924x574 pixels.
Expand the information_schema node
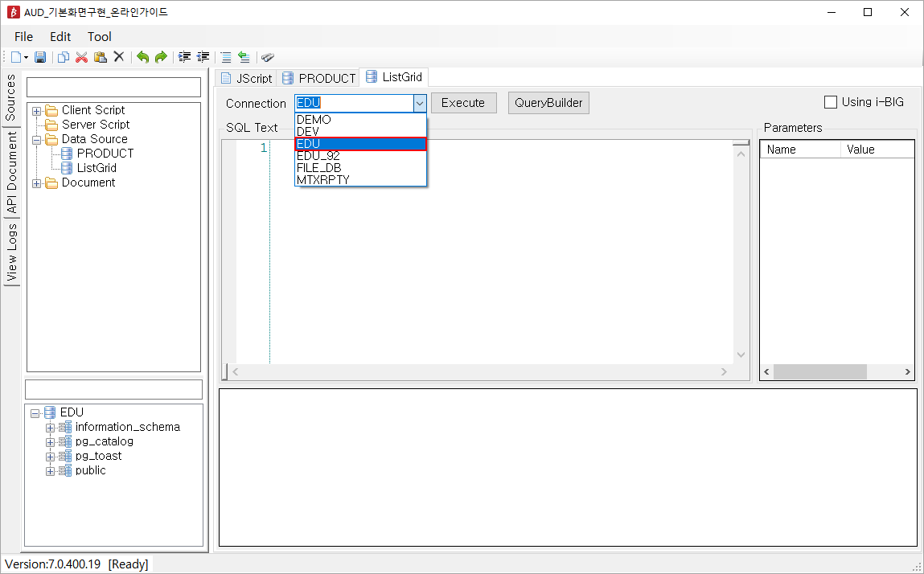coord(50,428)
